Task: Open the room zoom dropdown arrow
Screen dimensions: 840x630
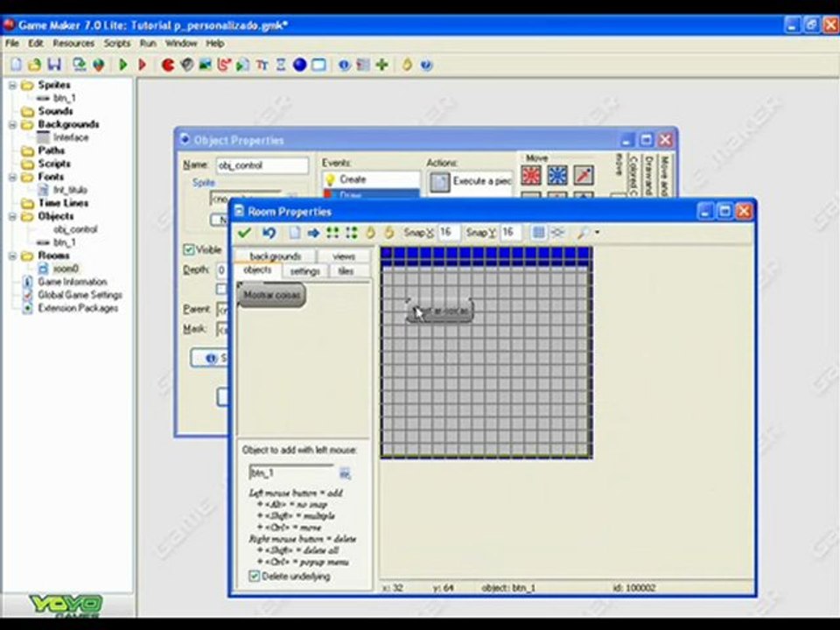Action: (x=598, y=233)
